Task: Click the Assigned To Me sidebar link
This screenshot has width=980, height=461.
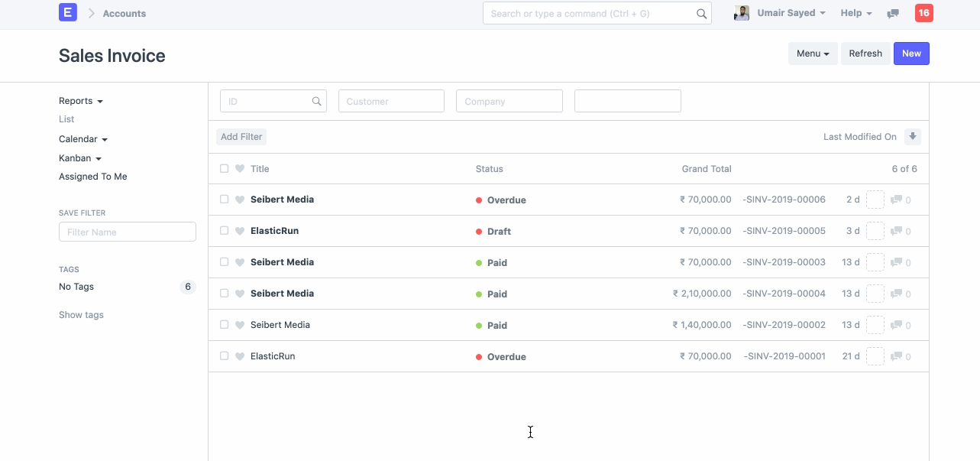Action: point(93,177)
